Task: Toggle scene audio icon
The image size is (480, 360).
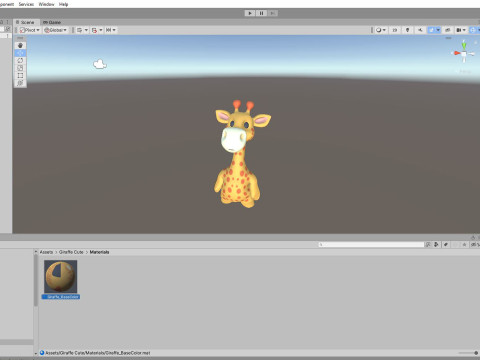Action: 420,30
